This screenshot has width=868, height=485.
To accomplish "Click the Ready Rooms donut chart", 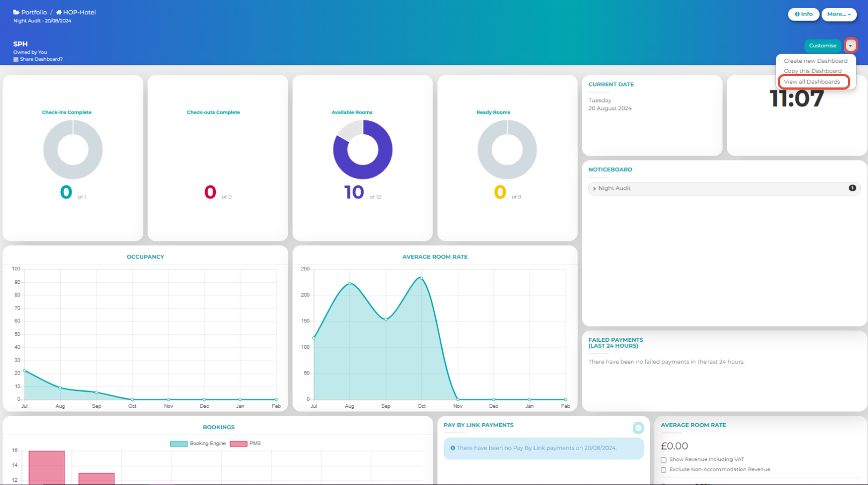I will pyautogui.click(x=507, y=150).
